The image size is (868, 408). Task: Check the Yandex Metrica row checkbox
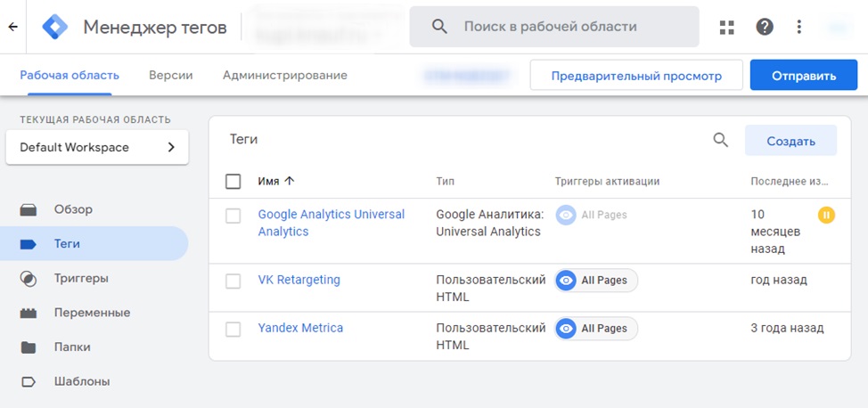(233, 330)
